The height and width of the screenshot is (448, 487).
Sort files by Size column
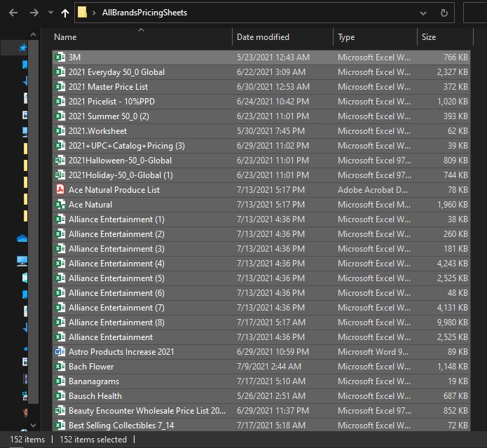(445, 37)
